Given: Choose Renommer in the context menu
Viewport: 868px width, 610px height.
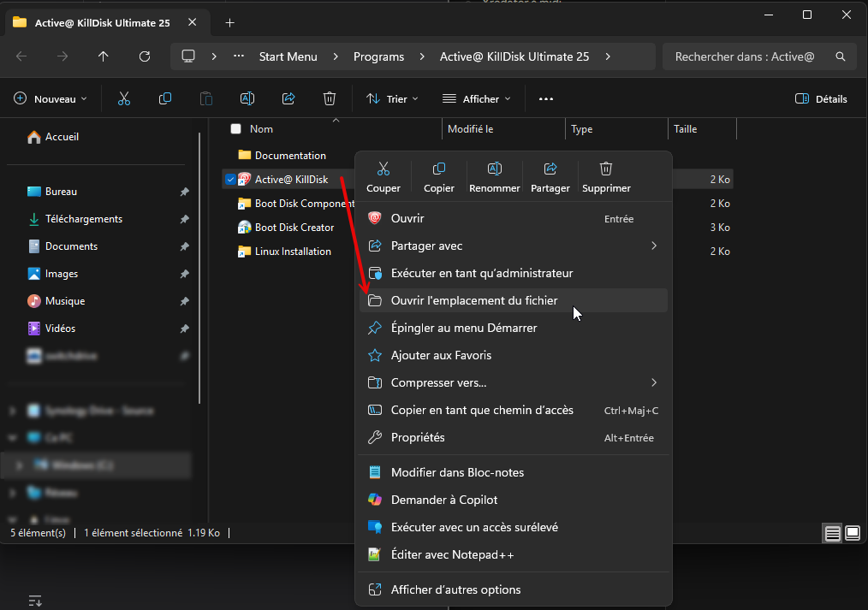Looking at the screenshot, I should (x=494, y=177).
